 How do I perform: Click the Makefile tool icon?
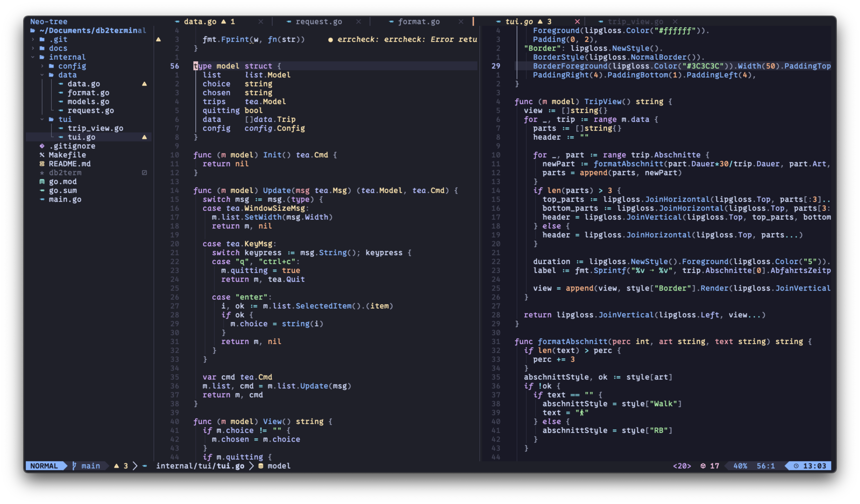pos(42,155)
